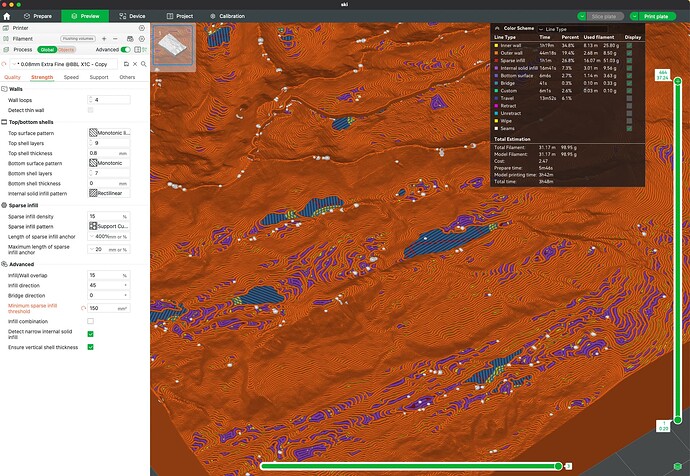Screen dimensions: 690x476
Task: Search process settings with magnifier icon
Action: [x=143, y=64]
